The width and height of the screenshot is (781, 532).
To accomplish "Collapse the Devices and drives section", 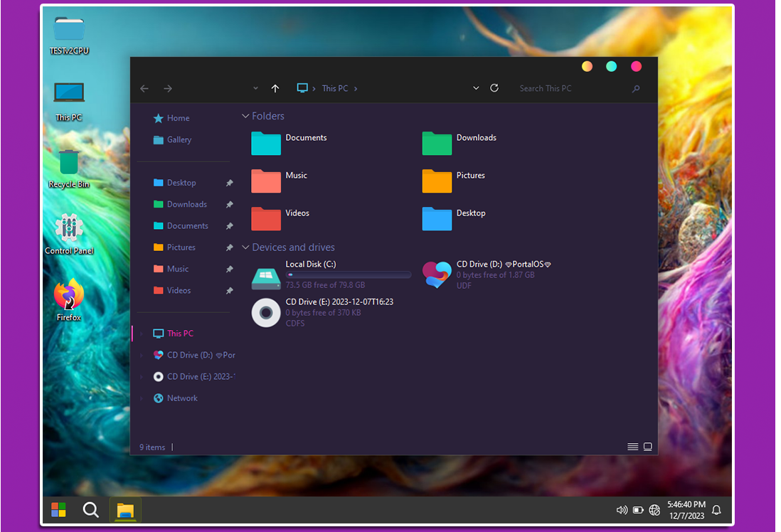I will (x=245, y=248).
